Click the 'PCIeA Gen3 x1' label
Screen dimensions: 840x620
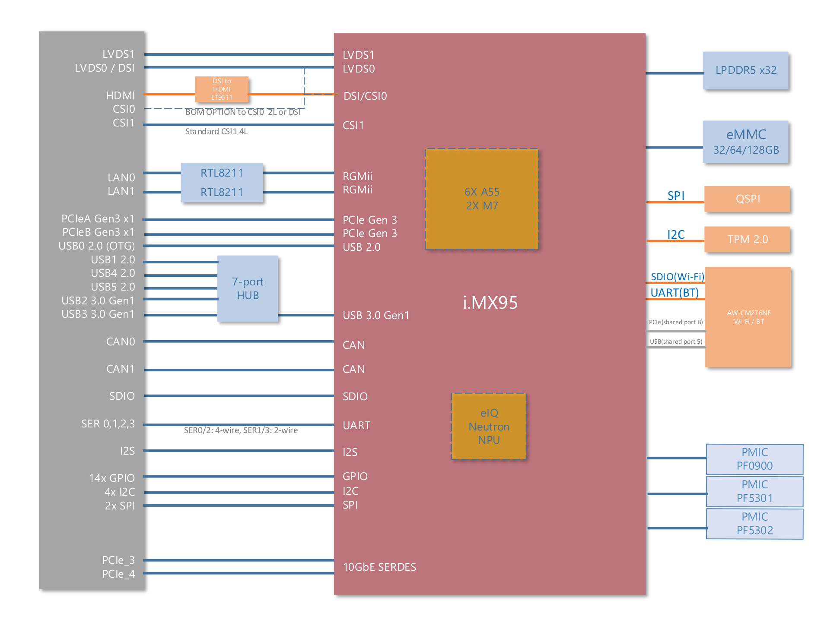click(x=98, y=219)
